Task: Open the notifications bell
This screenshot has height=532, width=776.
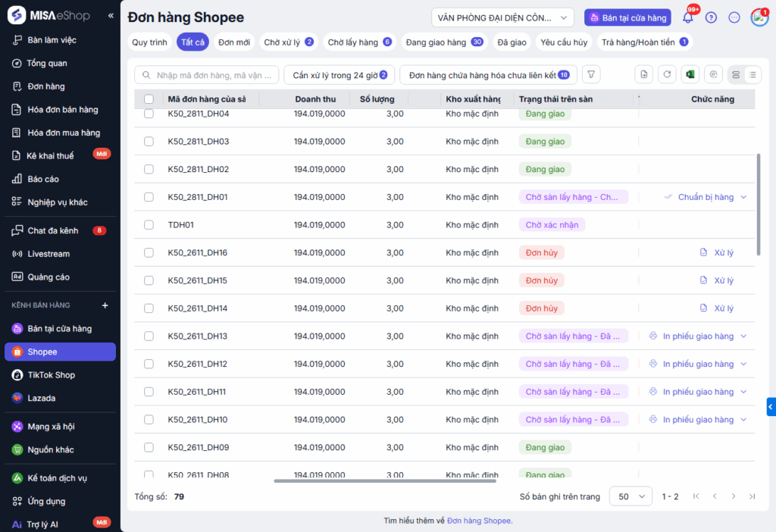Action: pos(688,17)
